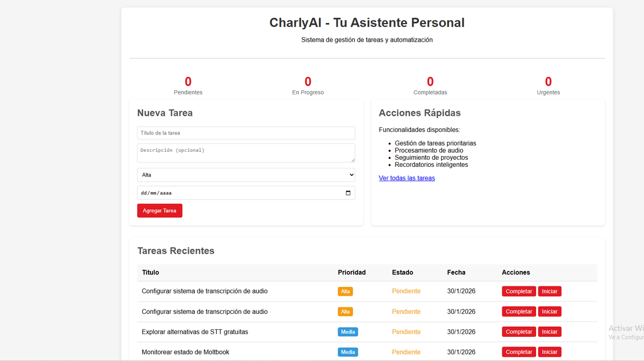Click 'Gestión de tareas prioritarias' list item
This screenshot has height=361, width=644.
pyautogui.click(x=435, y=143)
